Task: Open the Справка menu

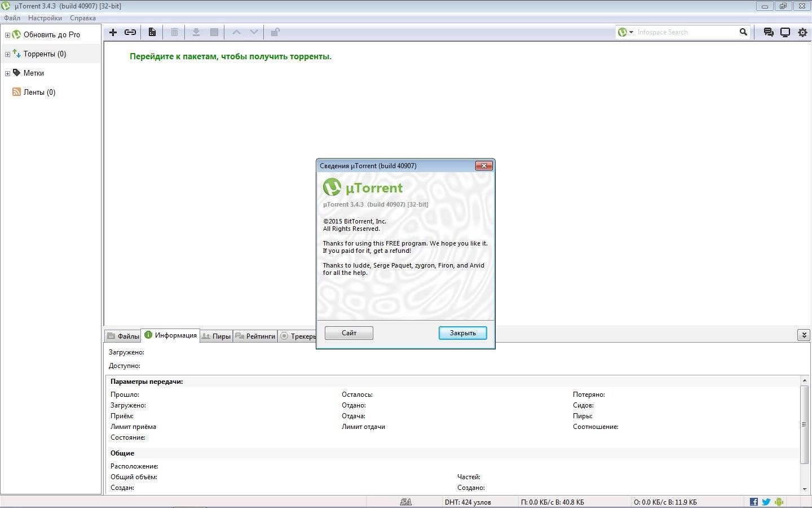Action: coord(83,18)
